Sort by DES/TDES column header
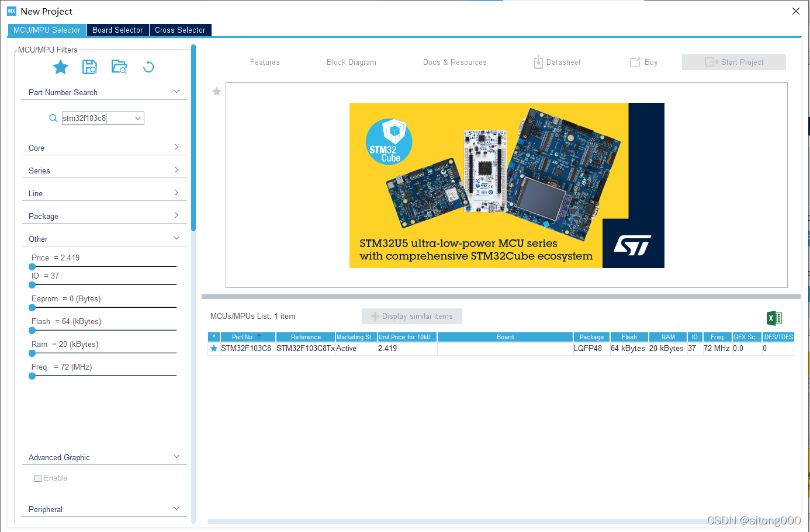 (x=778, y=337)
